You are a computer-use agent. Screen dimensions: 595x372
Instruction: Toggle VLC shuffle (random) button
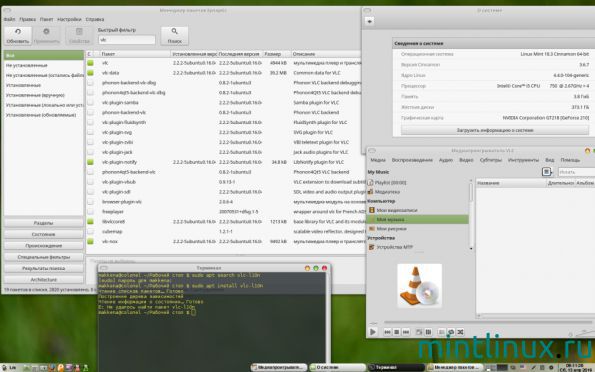pyautogui.click(x=460, y=332)
